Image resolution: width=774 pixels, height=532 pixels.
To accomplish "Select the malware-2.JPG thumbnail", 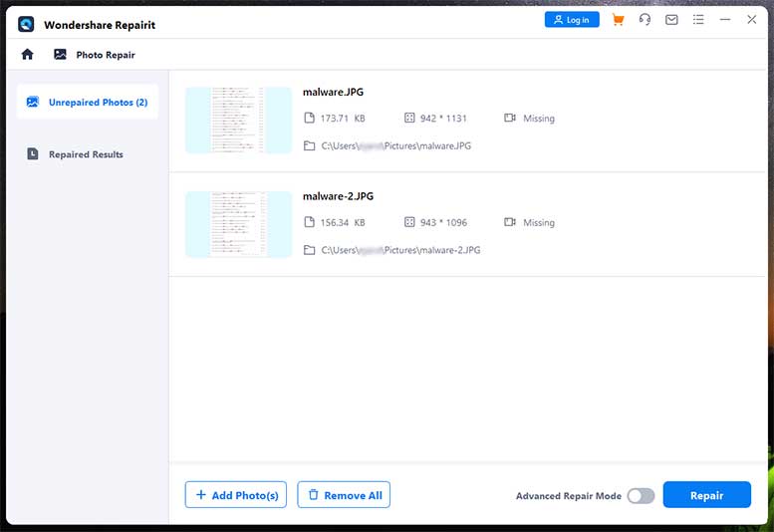I will tap(238, 224).
